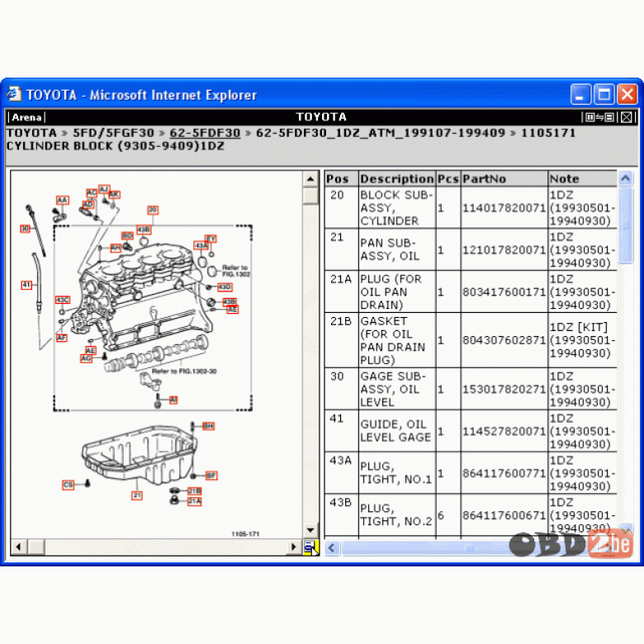This screenshot has width=644, height=644.
Task: Select callout BD in the diagram
Action: pyautogui.click(x=127, y=235)
